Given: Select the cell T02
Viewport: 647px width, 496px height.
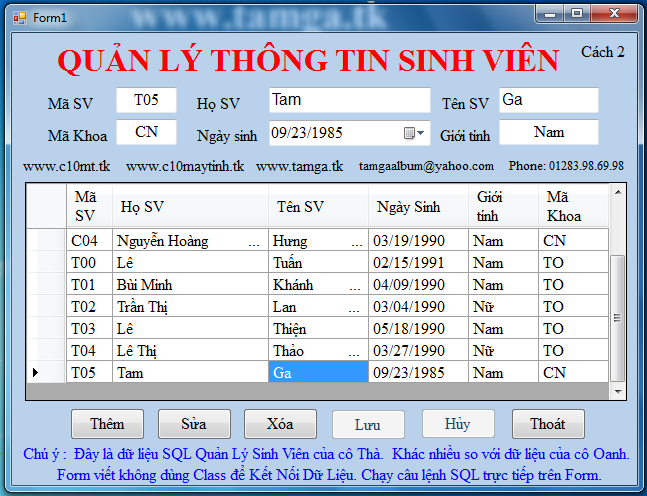Looking at the screenshot, I should [89, 306].
